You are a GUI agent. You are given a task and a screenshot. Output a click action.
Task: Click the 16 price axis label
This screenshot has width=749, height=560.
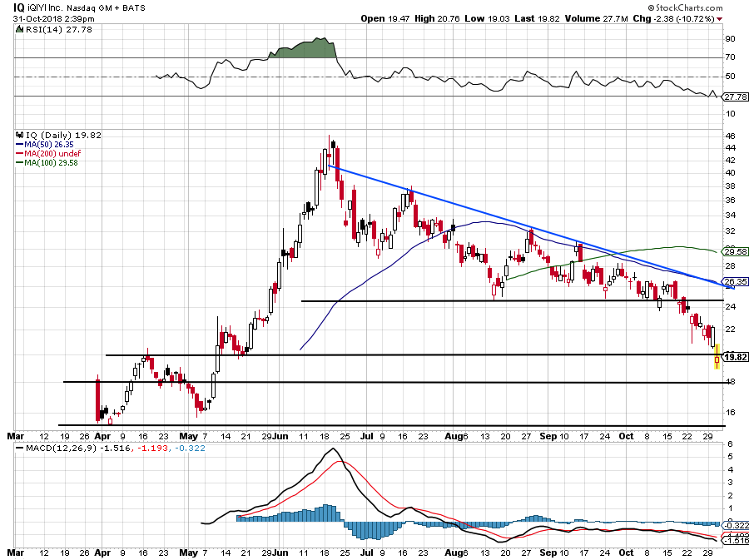tap(730, 414)
